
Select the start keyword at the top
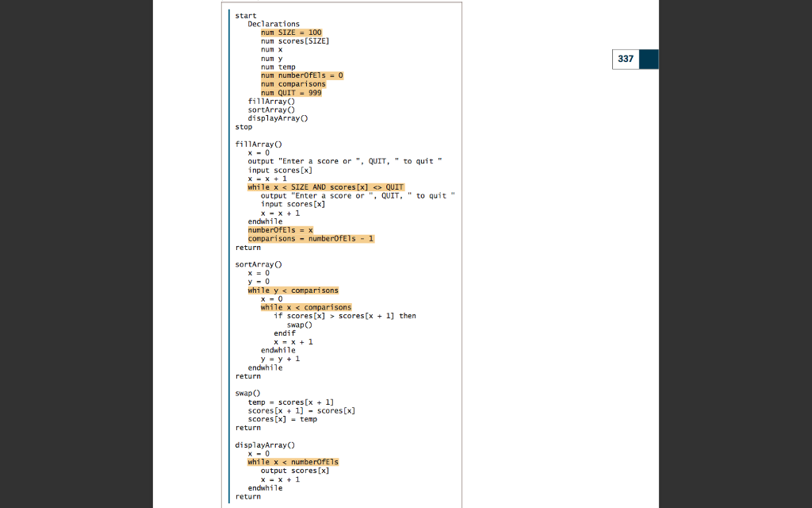point(245,15)
